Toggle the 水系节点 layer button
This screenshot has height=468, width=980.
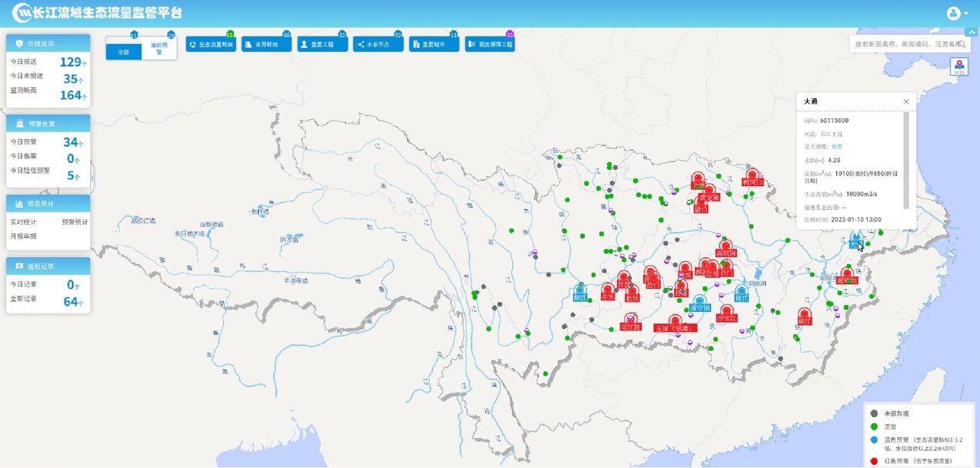tap(378, 45)
